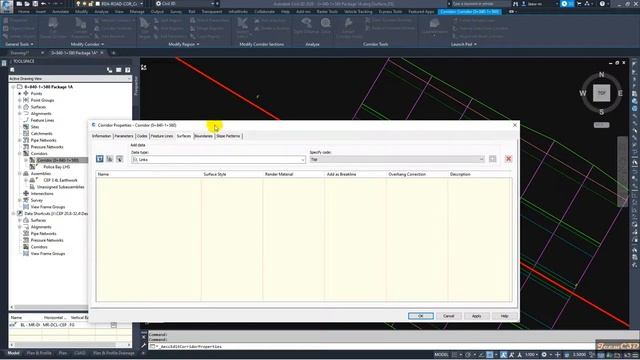Click the N compass letter on ViewCube

pyautogui.click(x=601, y=74)
